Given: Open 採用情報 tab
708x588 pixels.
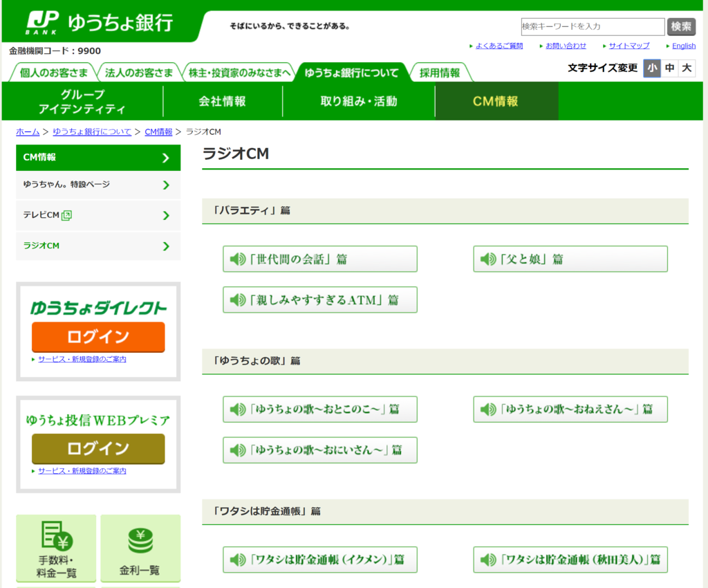Looking at the screenshot, I should pos(440,72).
